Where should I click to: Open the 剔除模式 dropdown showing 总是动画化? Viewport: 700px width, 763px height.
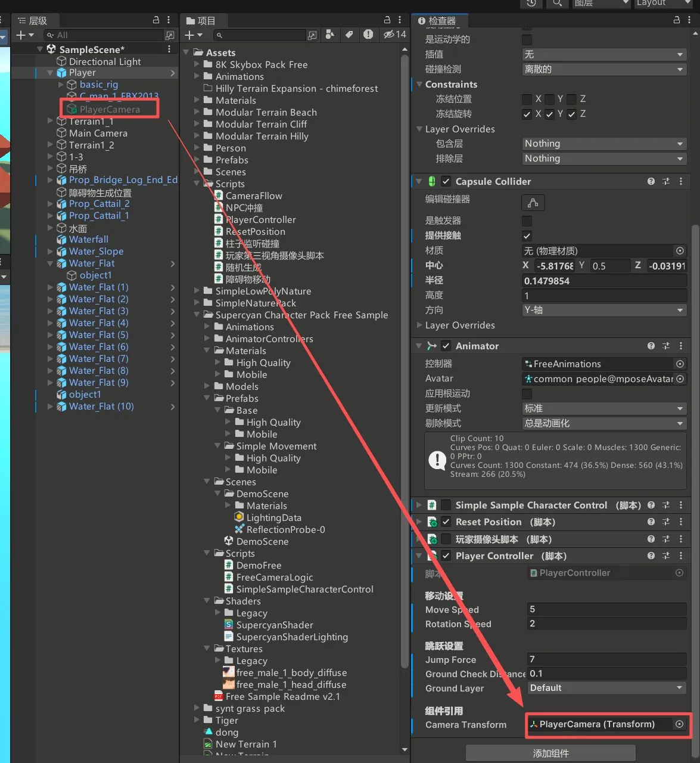pyautogui.click(x=604, y=423)
